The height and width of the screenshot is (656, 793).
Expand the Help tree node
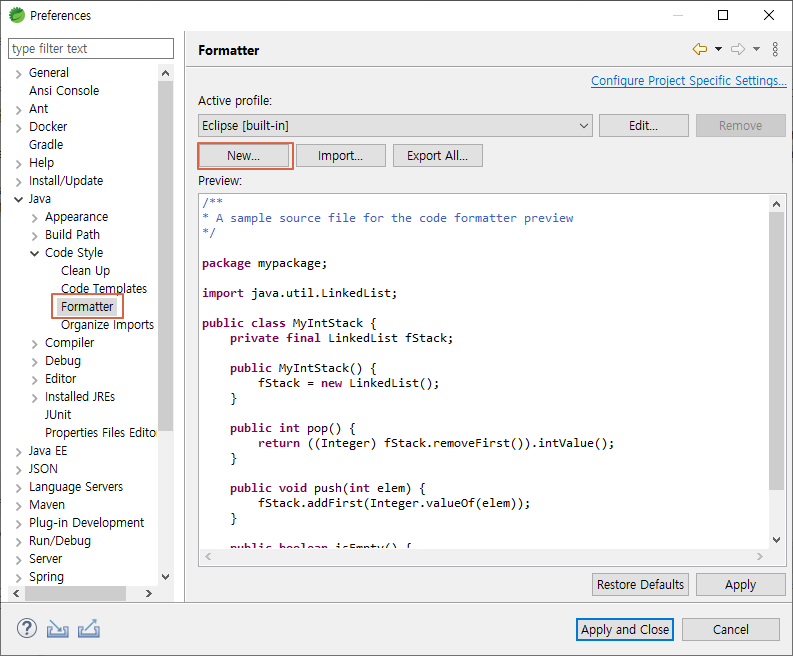point(18,164)
